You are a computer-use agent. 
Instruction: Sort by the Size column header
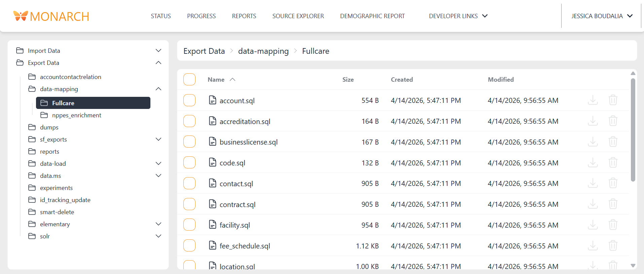pos(348,79)
